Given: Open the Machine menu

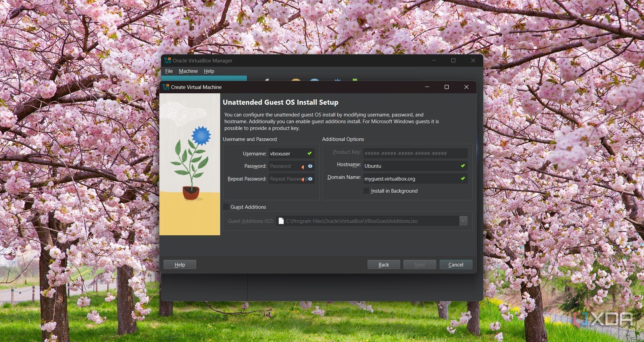Looking at the screenshot, I should tap(188, 71).
